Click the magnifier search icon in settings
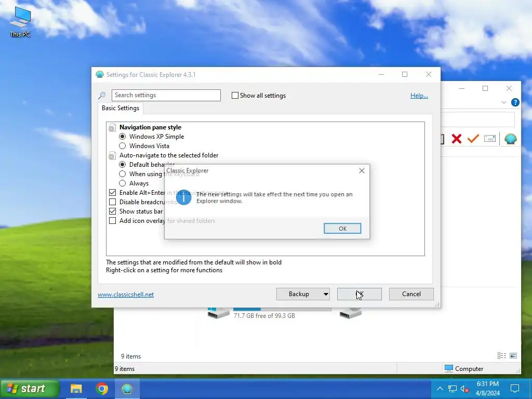The image size is (532, 399). 102,96
